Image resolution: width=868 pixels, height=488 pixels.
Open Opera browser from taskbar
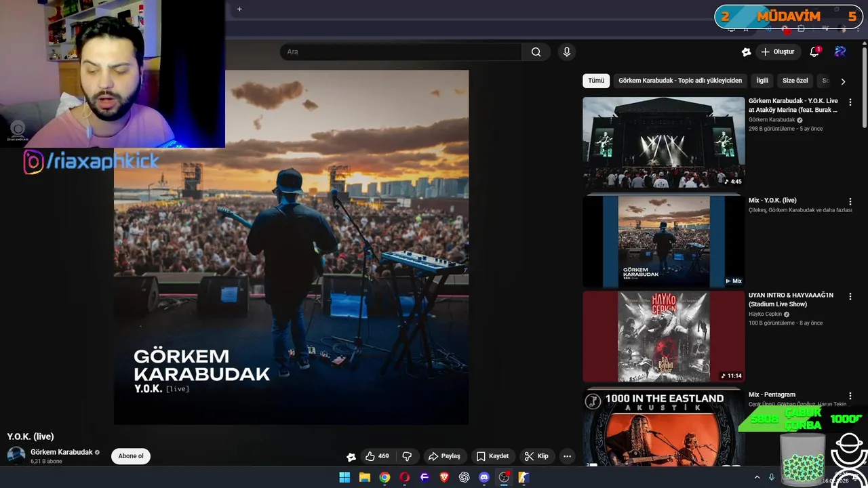(405, 477)
